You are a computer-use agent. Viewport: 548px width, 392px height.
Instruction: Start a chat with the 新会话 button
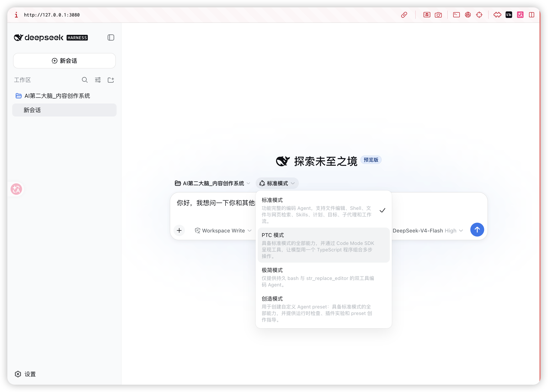click(64, 61)
